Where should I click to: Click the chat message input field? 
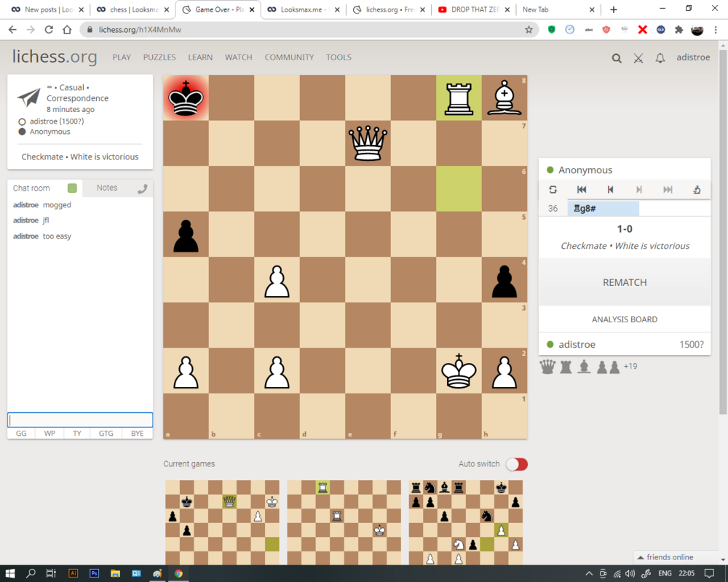[x=80, y=420]
